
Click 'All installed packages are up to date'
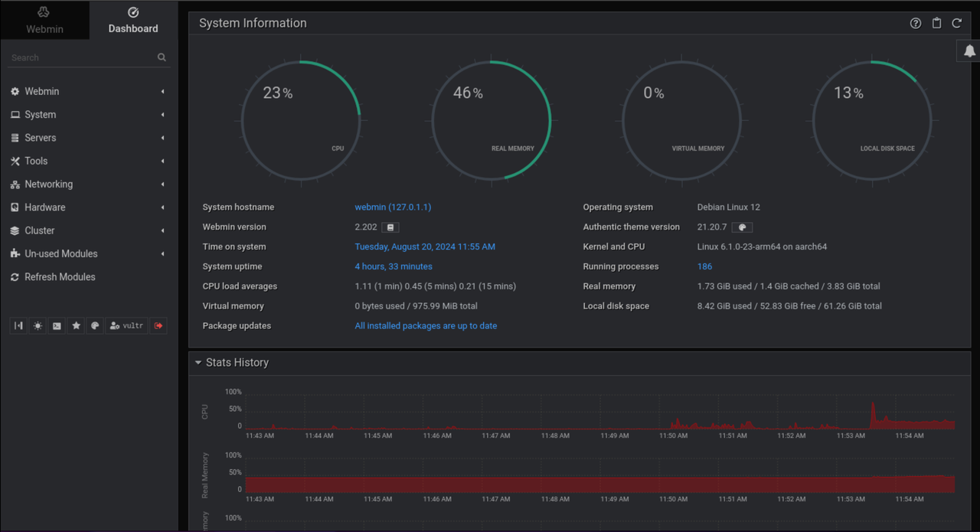[426, 326]
